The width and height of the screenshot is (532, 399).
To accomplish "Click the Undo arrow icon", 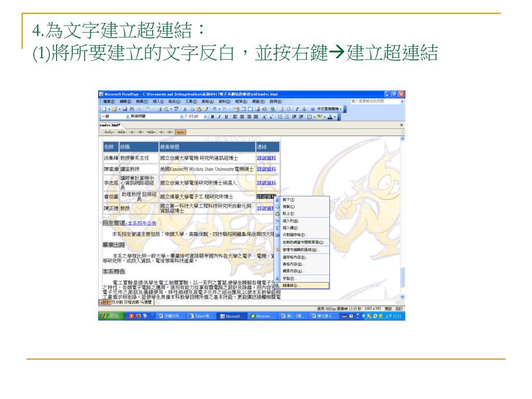I will point(215,109).
